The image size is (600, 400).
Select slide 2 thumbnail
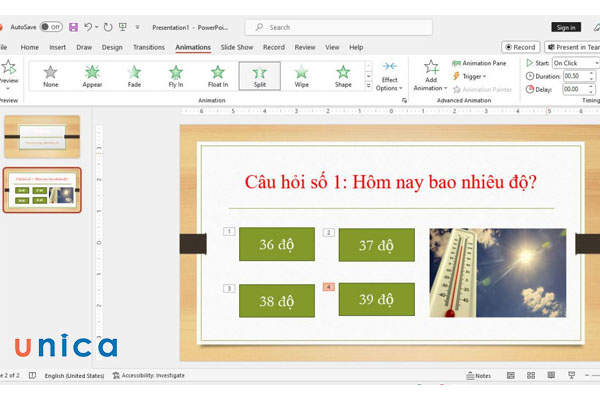(42, 190)
